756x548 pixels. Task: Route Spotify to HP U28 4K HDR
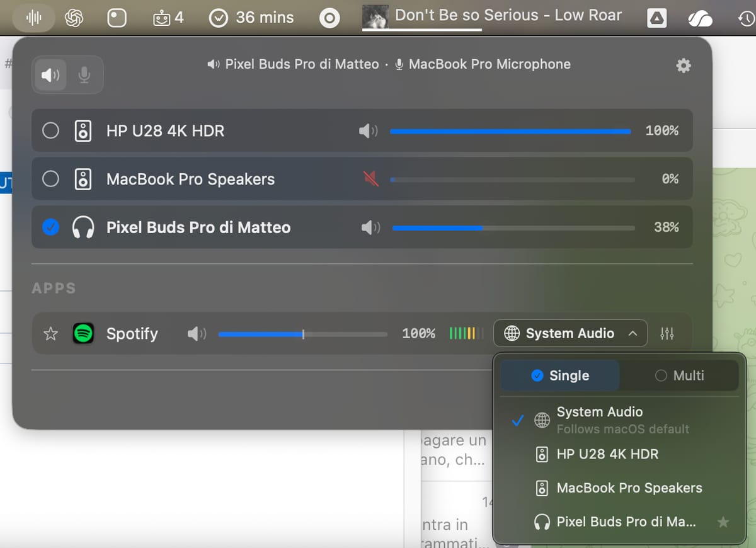pyautogui.click(x=607, y=454)
